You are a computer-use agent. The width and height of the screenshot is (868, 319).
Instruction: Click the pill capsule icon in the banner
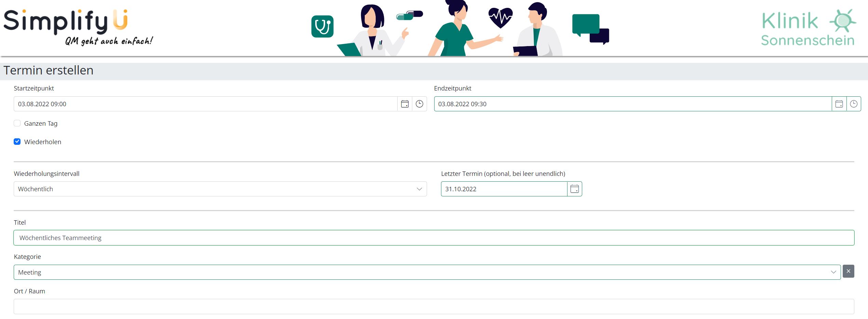click(410, 15)
